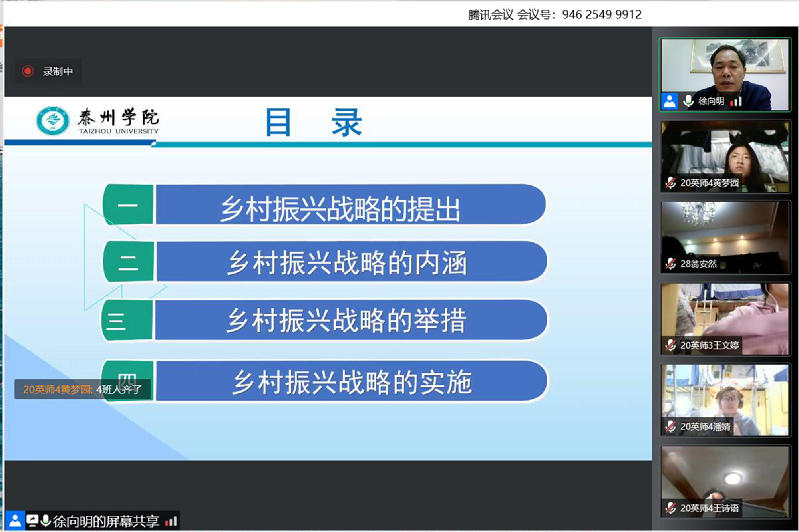Click the blue user icon at bottom left

pos(15,521)
